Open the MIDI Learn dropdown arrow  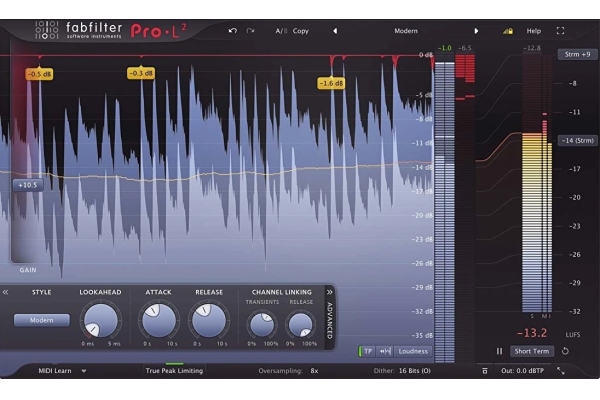coord(83,371)
